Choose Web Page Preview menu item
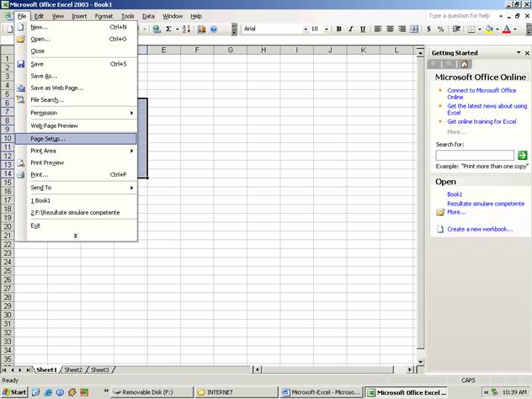The width and height of the screenshot is (532, 399). pyautogui.click(x=76, y=126)
